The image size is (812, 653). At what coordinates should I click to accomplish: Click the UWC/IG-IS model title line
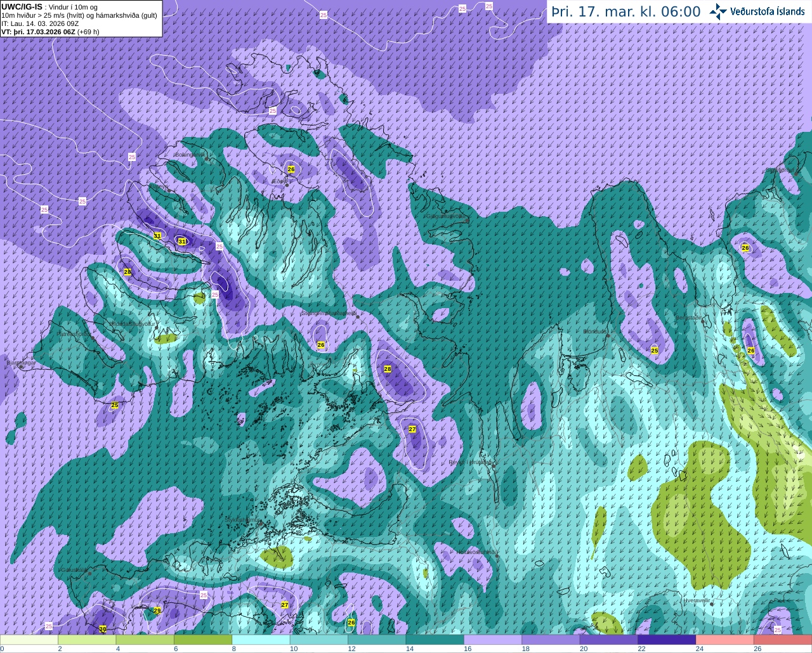tap(49, 7)
